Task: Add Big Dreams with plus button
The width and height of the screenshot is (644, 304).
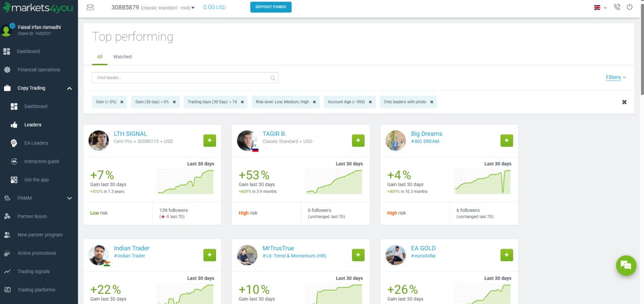Action: 506,140
